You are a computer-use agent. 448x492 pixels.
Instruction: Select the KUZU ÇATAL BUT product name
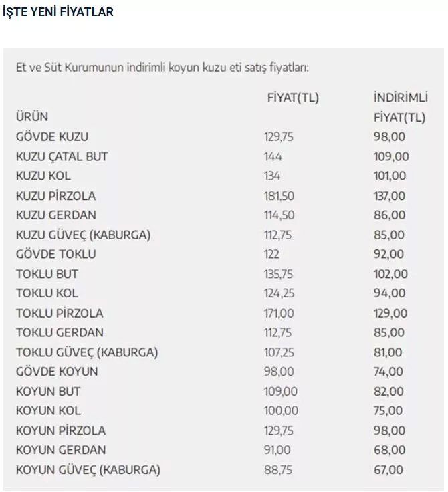tap(62, 156)
